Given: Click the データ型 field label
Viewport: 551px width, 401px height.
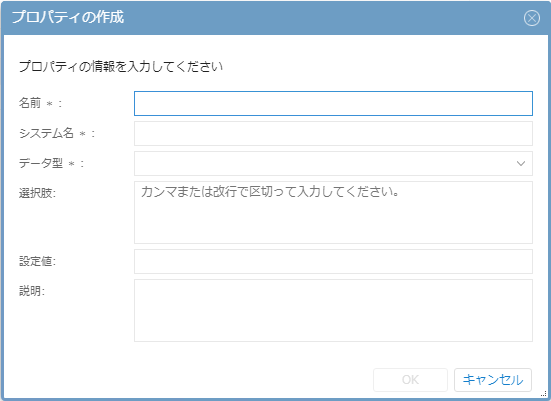Looking at the screenshot, I should tap(41, 163).
